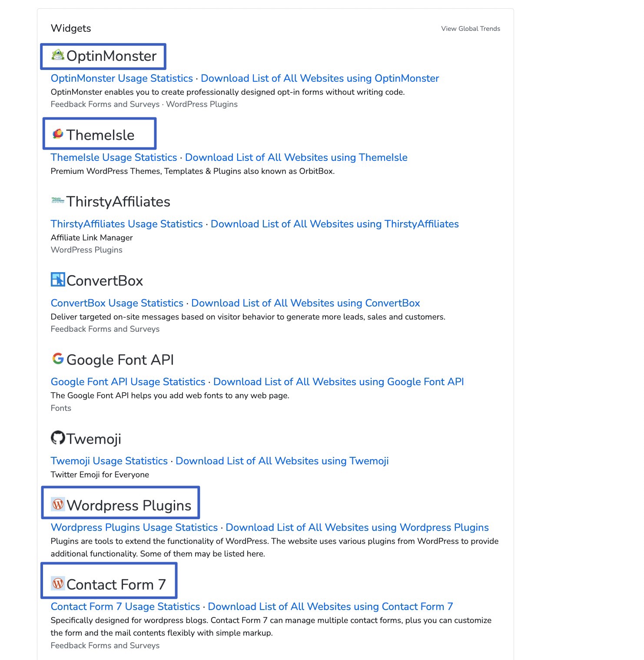Download List of All Websites using OptinMonster

pos(320,78)
